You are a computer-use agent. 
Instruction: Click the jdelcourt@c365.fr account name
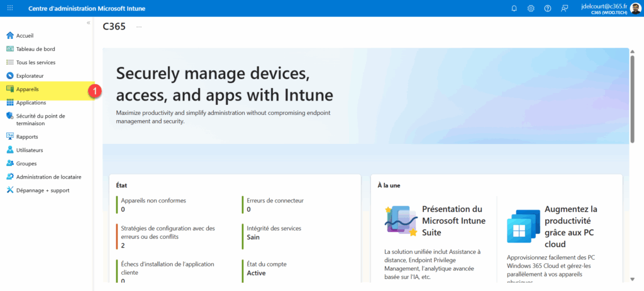[604, 6]
